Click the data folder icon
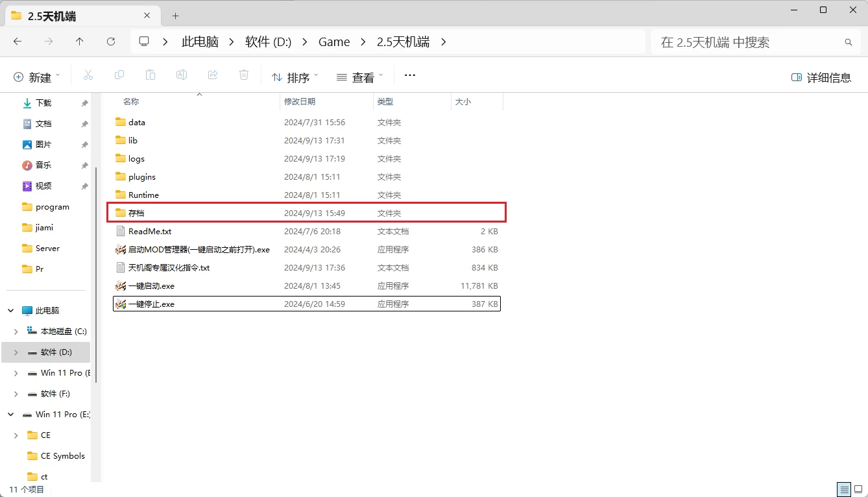This screenshot has height=497, width=868. 121,122
